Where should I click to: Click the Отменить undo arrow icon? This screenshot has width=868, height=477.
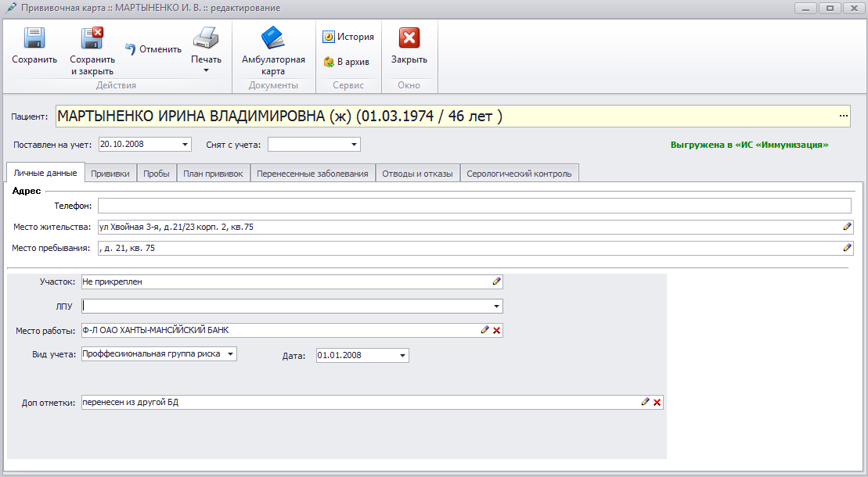tap(131, 49)
